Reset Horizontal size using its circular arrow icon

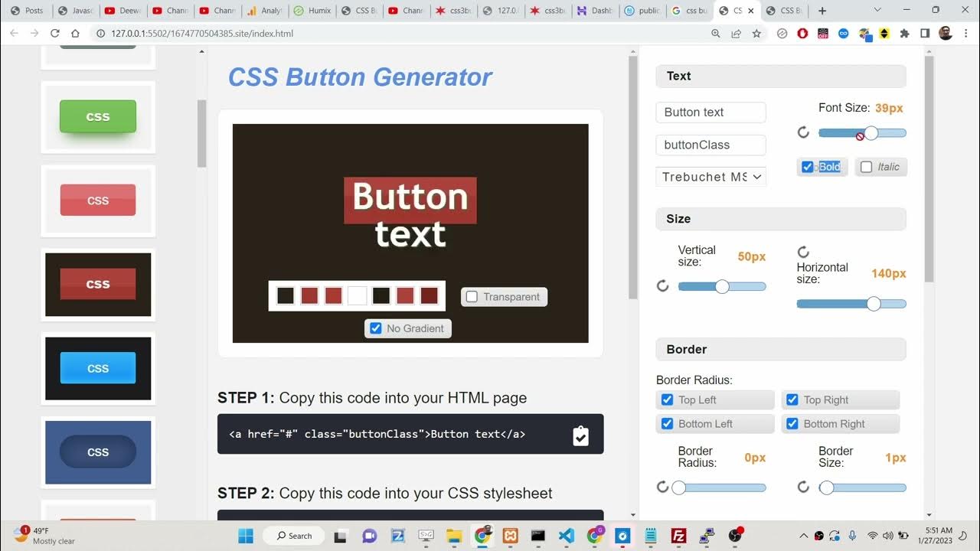point(803,252)
